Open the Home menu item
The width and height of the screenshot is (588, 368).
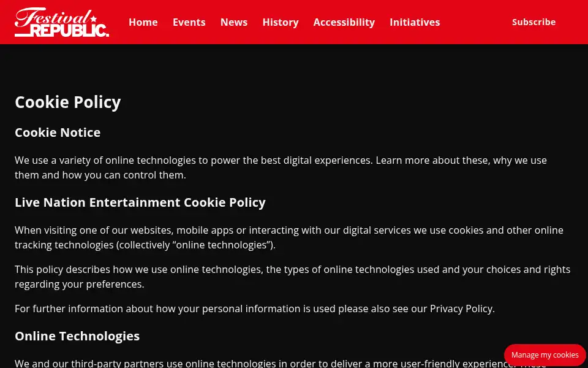[x=143, y=22]
